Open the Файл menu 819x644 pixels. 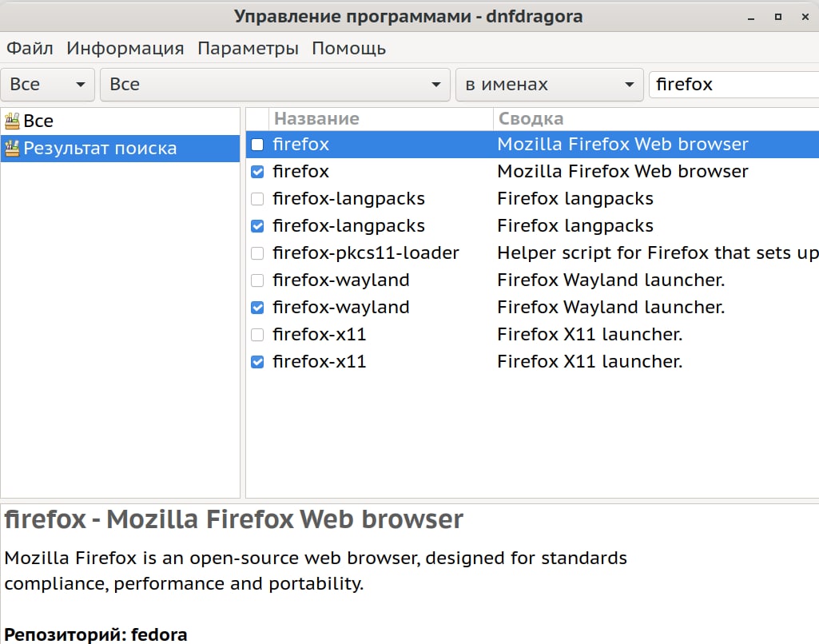30,49
